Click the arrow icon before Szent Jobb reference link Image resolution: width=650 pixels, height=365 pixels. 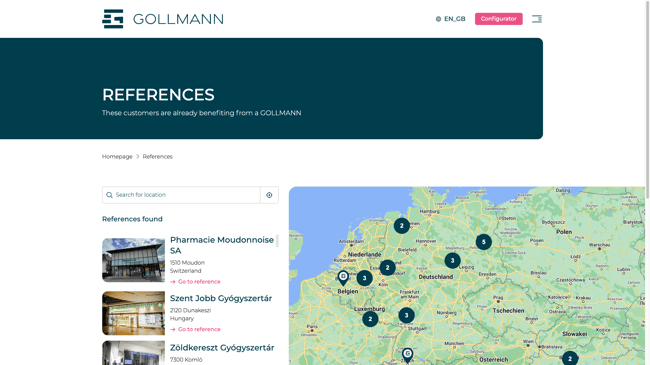[x=173, y=329]
